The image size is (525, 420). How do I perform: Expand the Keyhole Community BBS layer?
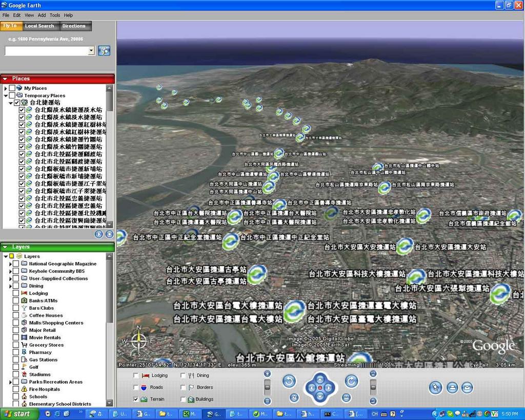coord(10,271)
